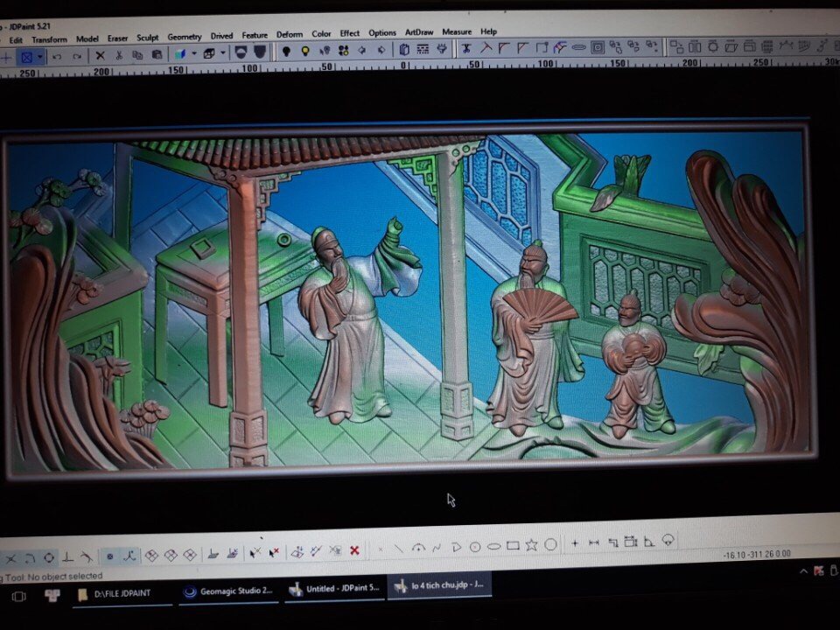Viewport: 840px width, 630px height.
Task: Click the Undo arrow icon
Action: pyautogui.click(x=58, y=56)
